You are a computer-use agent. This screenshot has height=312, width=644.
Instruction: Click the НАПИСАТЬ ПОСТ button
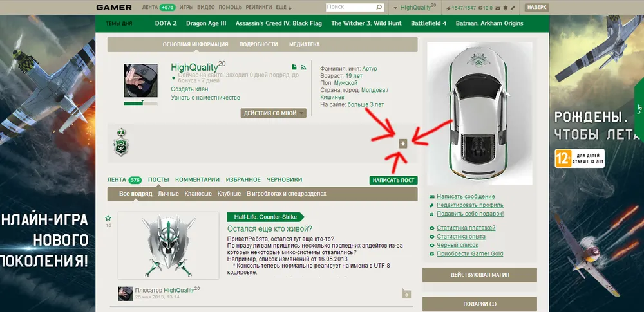click(x=393, y=180)
